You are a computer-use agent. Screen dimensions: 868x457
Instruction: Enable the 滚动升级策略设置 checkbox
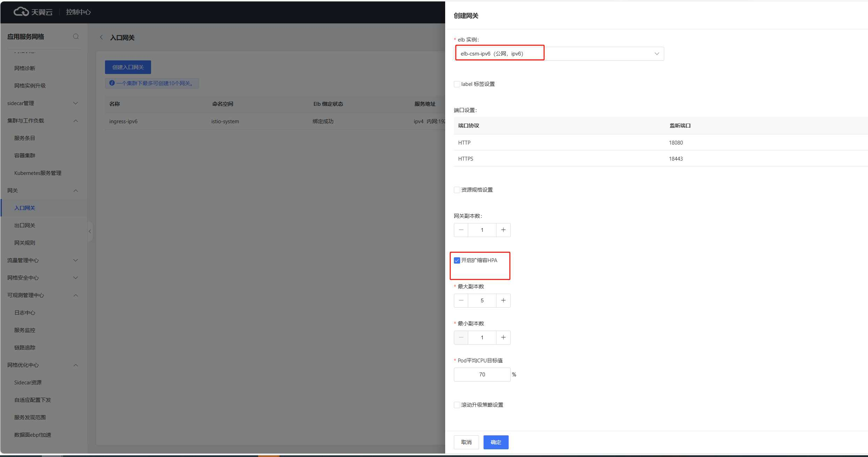[x=457, y=405]
